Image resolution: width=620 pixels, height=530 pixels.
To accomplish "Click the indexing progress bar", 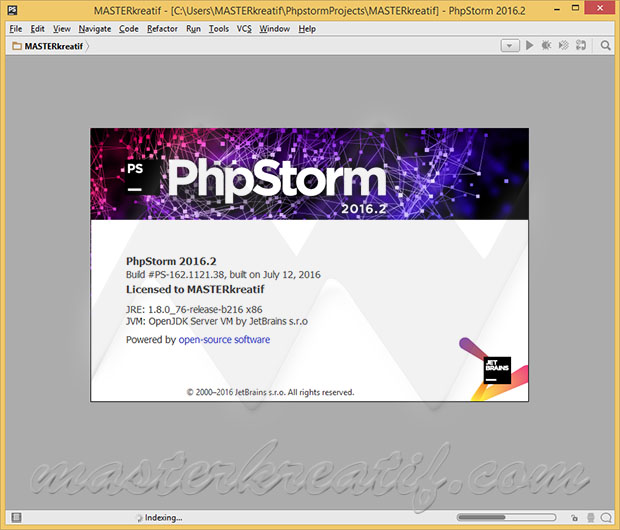I will point(506,517).
